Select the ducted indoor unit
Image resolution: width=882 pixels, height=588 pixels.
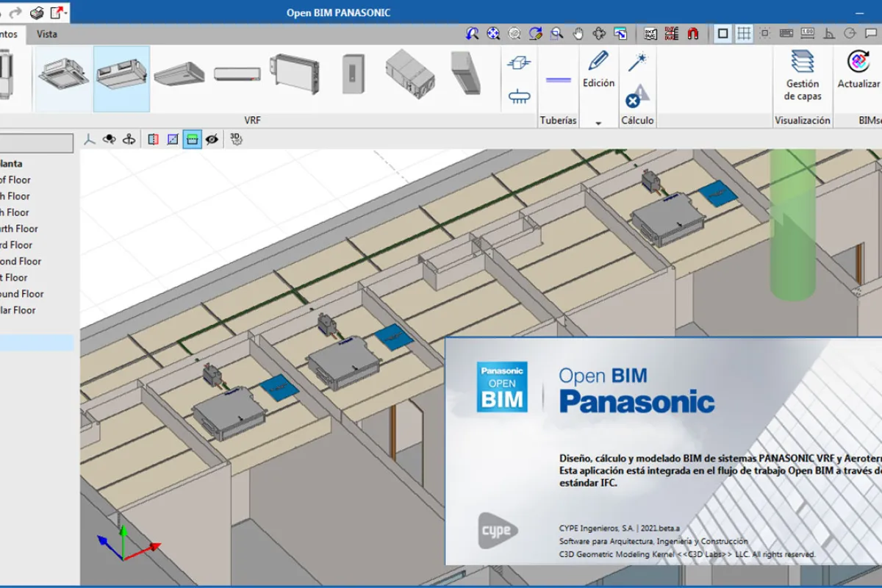coord(122,77)
